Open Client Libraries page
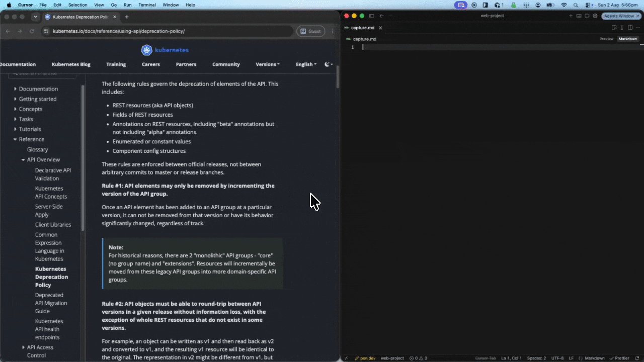The width and height of the screenshot is (644, 362). [x=53, y=225]
